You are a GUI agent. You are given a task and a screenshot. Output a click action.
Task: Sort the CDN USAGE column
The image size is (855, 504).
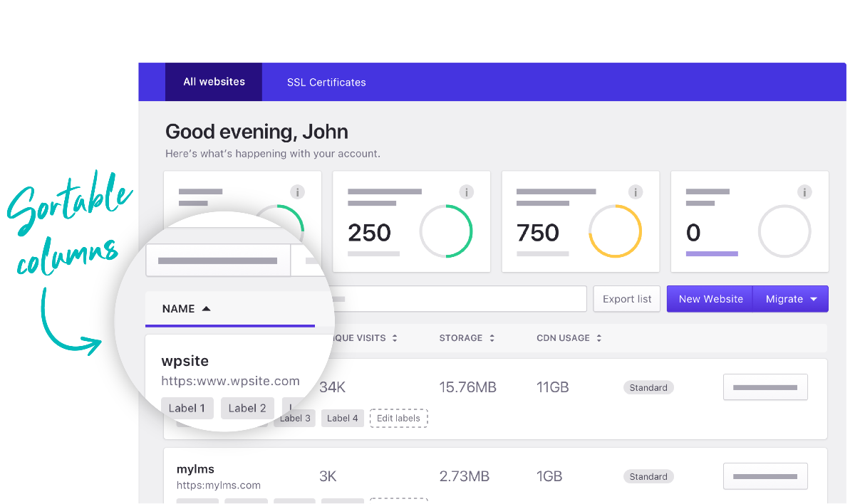[598, 338]
